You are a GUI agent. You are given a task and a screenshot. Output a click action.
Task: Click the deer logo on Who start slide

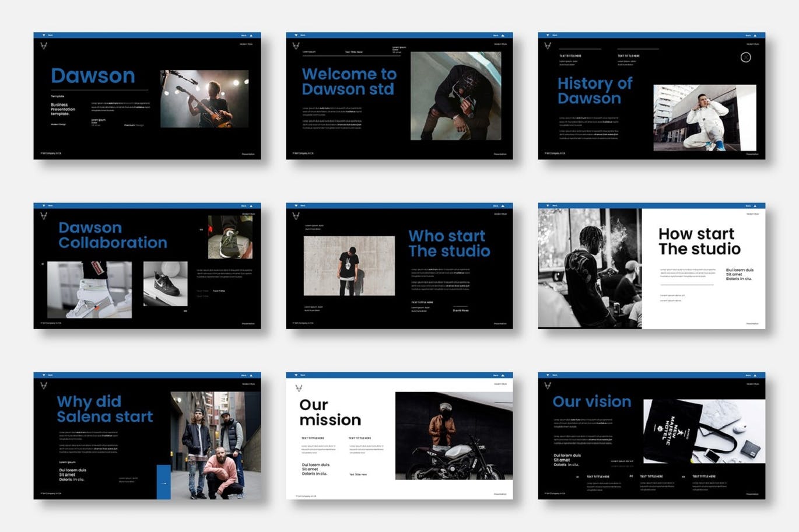296,216
